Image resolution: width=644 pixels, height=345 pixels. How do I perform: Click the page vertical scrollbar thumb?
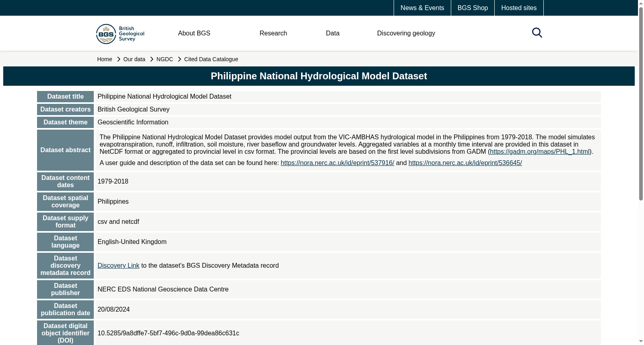(641, 103)
